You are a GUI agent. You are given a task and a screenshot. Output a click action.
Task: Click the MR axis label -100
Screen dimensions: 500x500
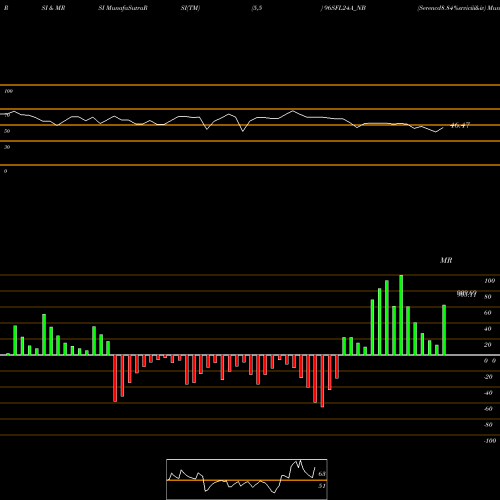[x=490, y=441]
